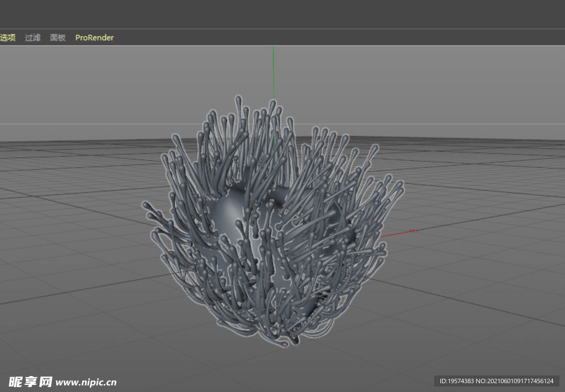
Task: Open the ProRender menu
Action: [x=94, y=37]
